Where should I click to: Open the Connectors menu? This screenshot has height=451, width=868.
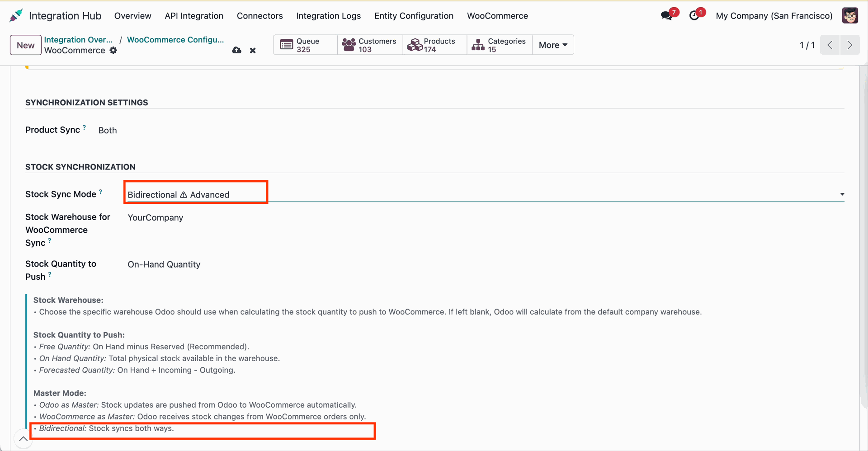coord(260,16)
